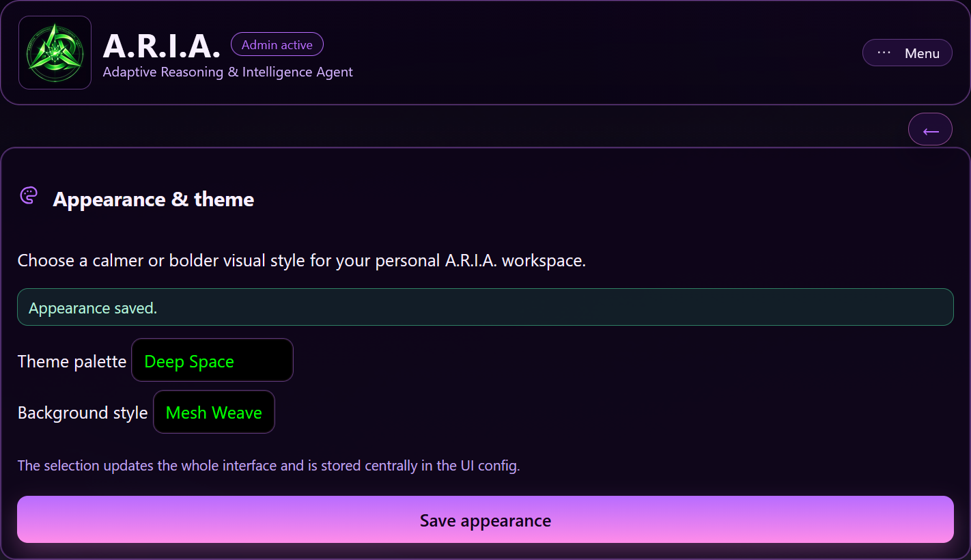Click the Menu label text

(922, 53)
